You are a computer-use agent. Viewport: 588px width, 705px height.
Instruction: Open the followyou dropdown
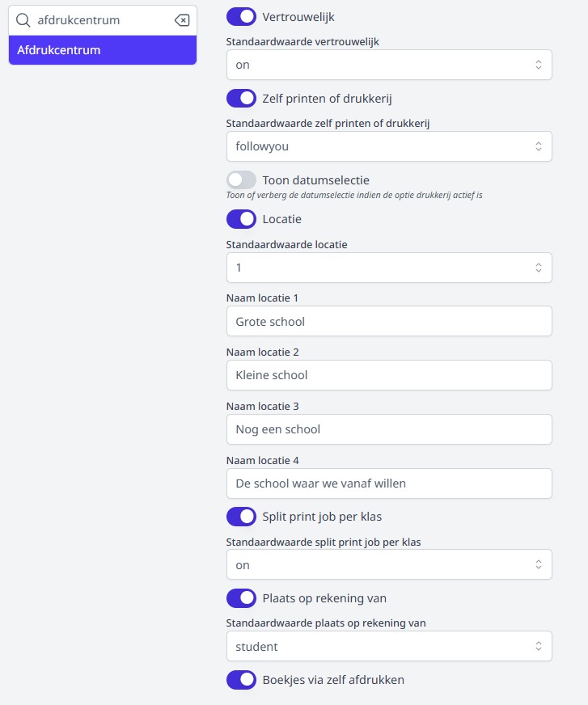tap(389, 146)
